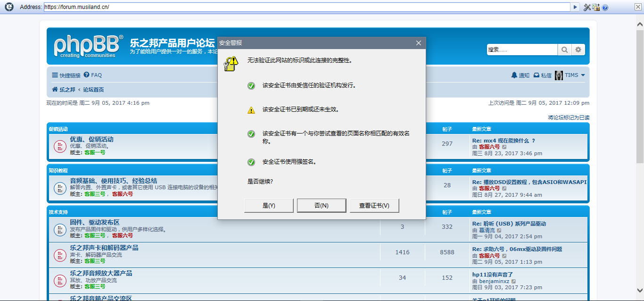Click the phpBB logo
Viewport: 644px width, 301px height.
[88, 46]
